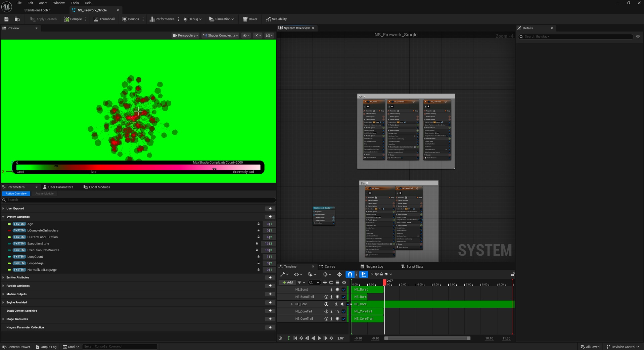Step forward one frame
This screenshot has width=644, height=350.
325,338
